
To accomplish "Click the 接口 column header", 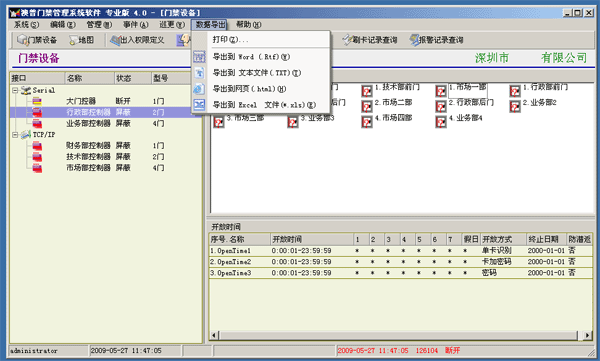I will pos(37,78).
